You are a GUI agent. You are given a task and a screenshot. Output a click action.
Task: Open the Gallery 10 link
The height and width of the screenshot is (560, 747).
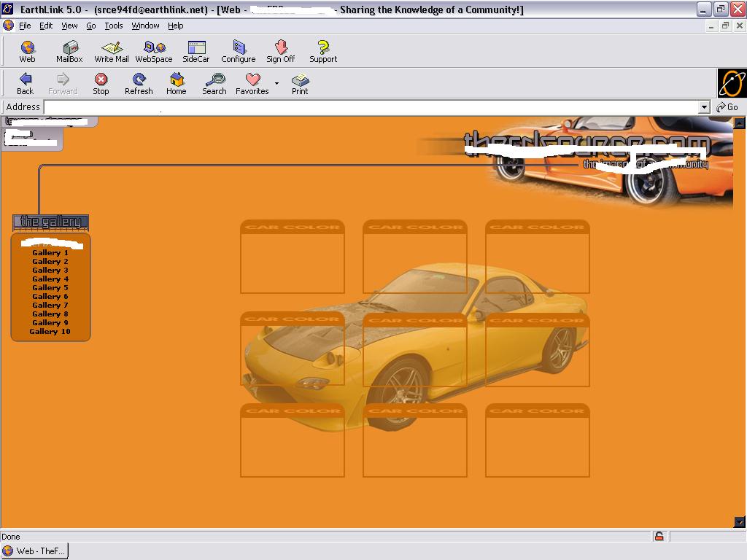(x=50, y=332)
